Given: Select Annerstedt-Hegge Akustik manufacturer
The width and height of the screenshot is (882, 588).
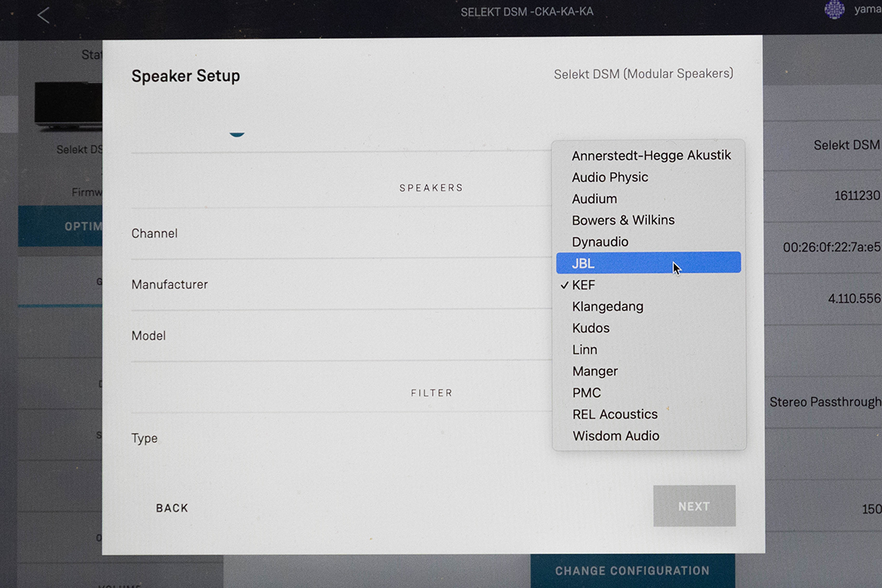Looking at the screenshot, I should point(651,156).
